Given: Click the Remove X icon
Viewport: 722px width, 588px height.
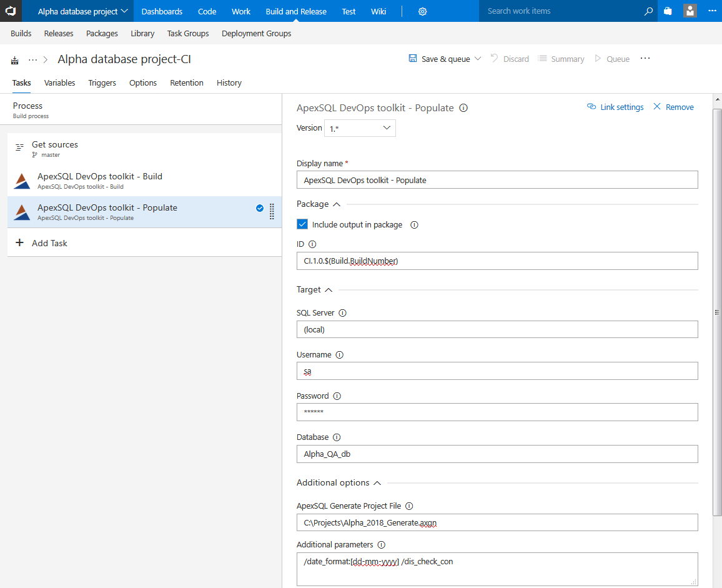Looking at the screenshot, I should [657, 106].
